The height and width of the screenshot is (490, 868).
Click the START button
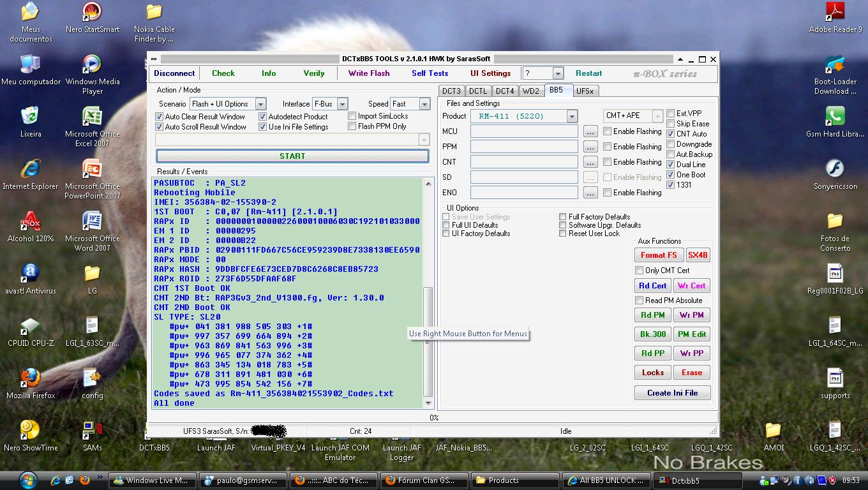coord(292,156)
